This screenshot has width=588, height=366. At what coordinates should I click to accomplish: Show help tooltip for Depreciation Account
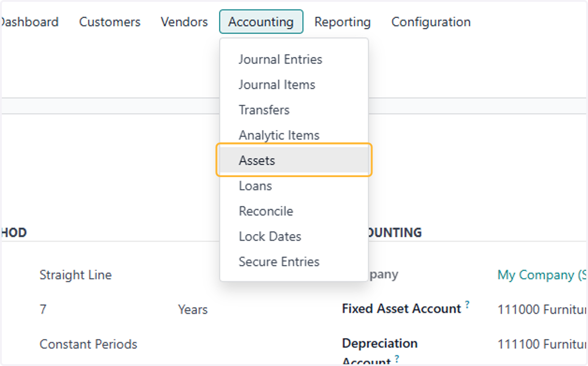(397, 359)
